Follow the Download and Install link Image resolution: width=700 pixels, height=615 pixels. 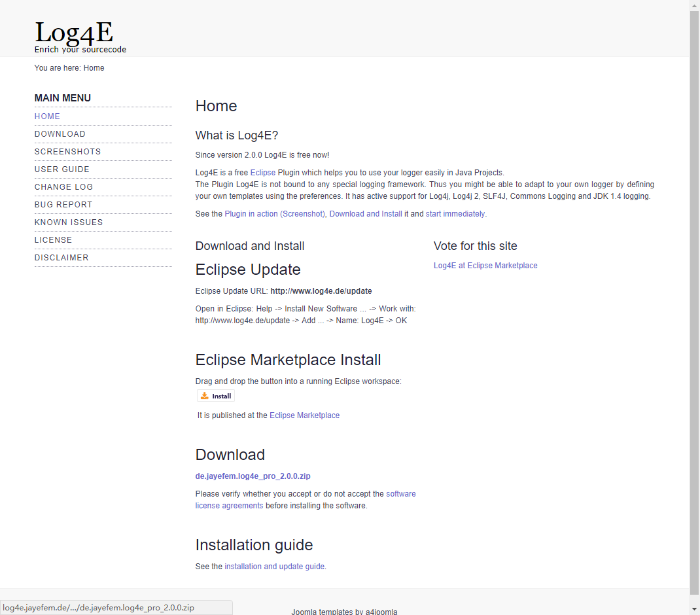366,214
